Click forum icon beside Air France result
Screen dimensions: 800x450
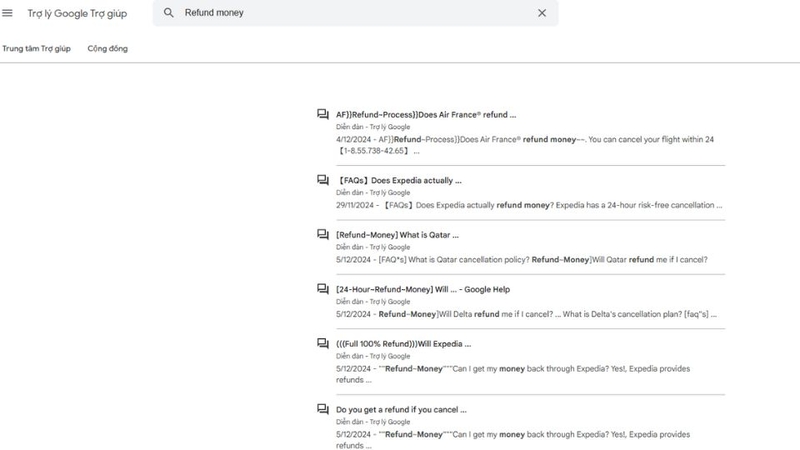[322, 114]
